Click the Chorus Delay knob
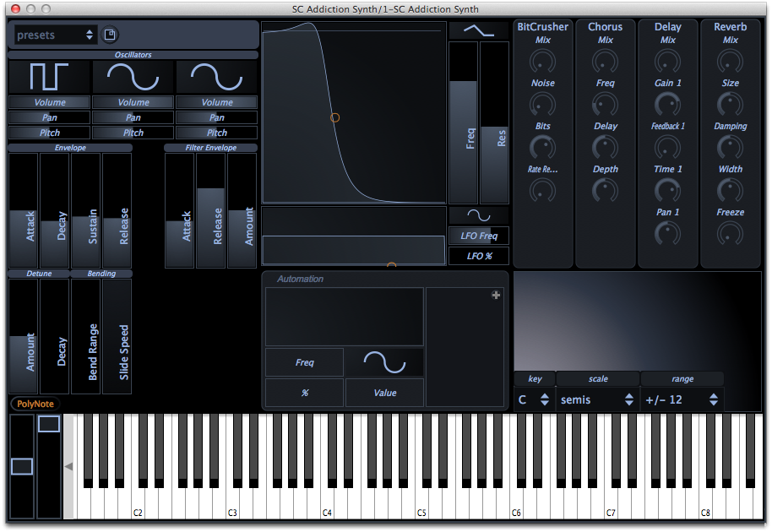This screenshot has height=532, width=772. [x=605, y=147]
